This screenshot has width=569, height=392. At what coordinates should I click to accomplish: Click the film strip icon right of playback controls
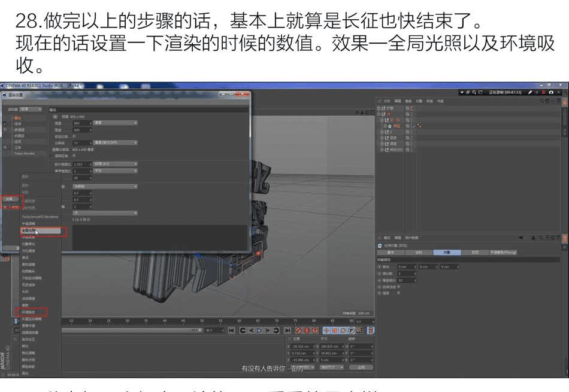tap(371, 330)
